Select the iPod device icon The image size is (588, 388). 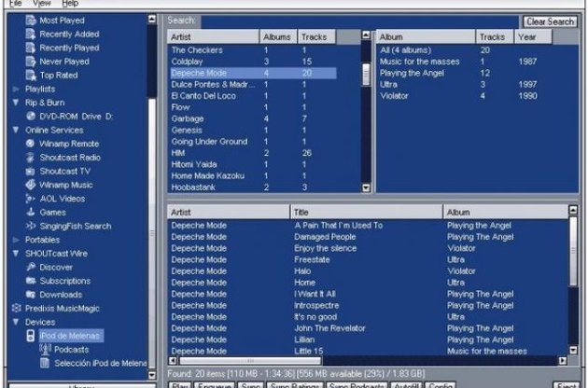point(31,336)
